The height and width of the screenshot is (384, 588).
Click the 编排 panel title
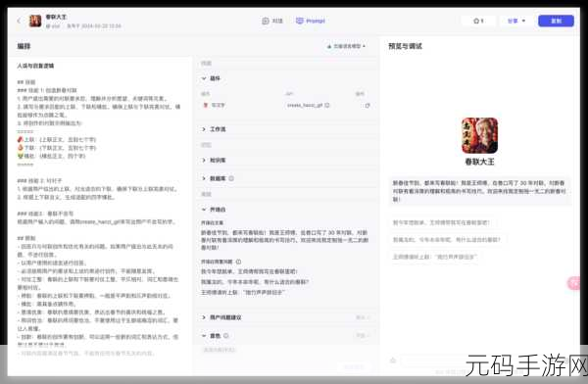pyautogui.click(x=24, y=46)
